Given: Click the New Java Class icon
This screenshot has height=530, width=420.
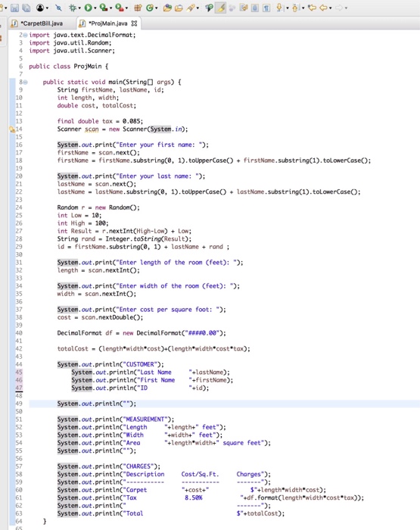Looking at the screenshot, I should click(150, 8).
